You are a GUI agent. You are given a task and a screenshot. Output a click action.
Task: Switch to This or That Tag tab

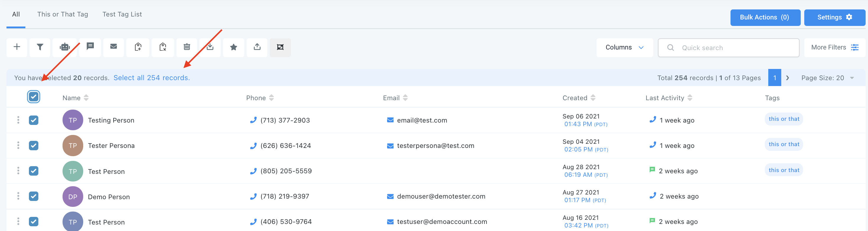tap(62, 14)
